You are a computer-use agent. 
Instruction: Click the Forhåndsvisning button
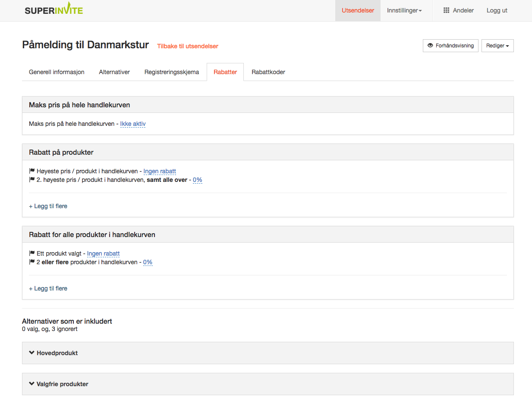(x=450, y=46)
